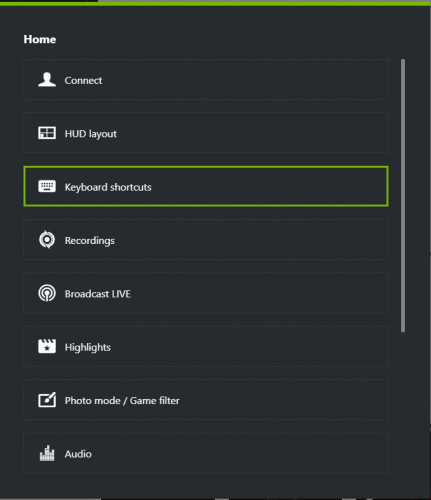The height and width of the screenshot is (500, 431).
Task: Select the 'Connect' label text
Action: click(83, 80)
